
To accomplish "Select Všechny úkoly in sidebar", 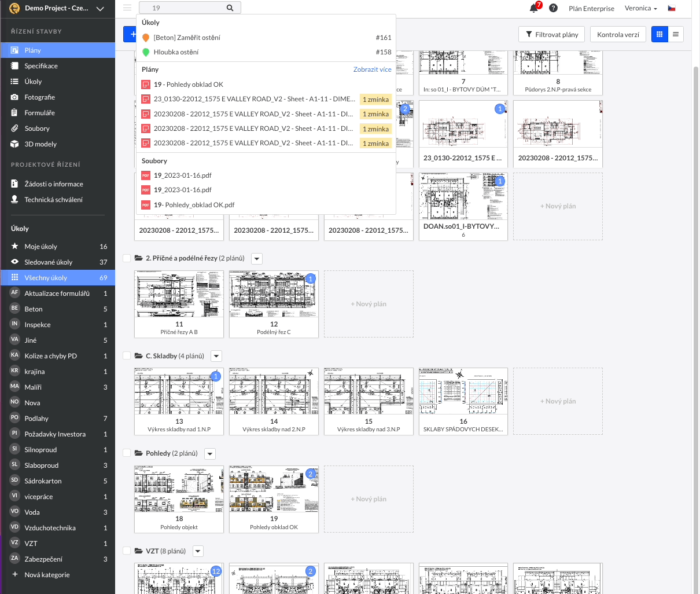I will pyautogui.click(x=57, y=278).
